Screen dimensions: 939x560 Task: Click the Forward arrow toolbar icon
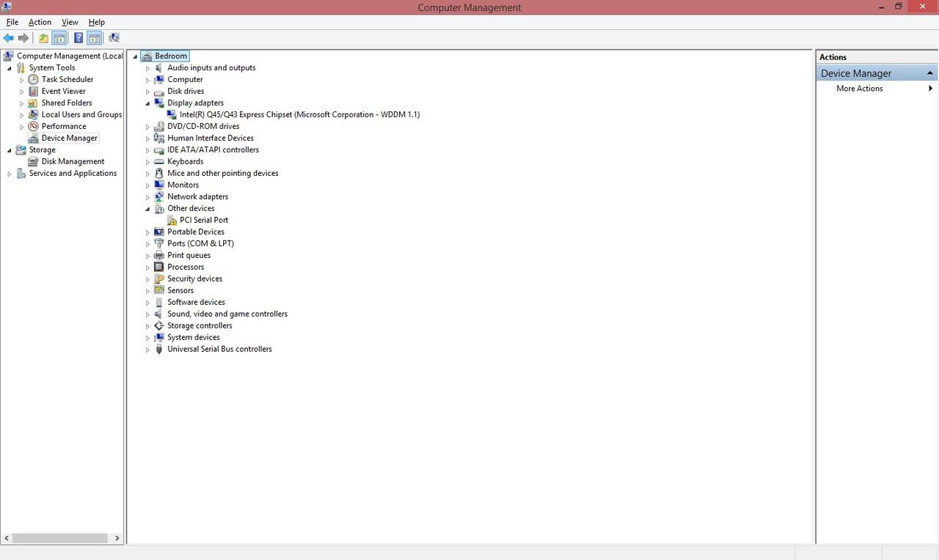(23, 38)
